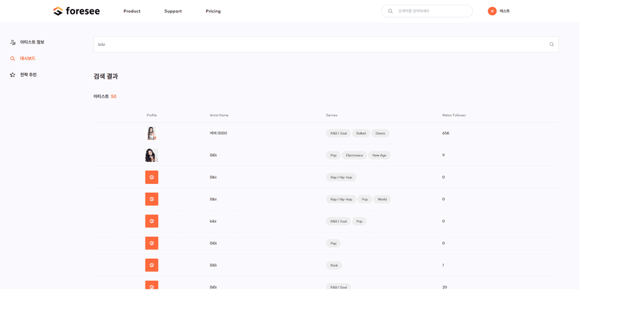The width and height of the screenshot is (644, 321).
Task: Click the star icon for strategy recommendations
Action: [x=13, y=75]
